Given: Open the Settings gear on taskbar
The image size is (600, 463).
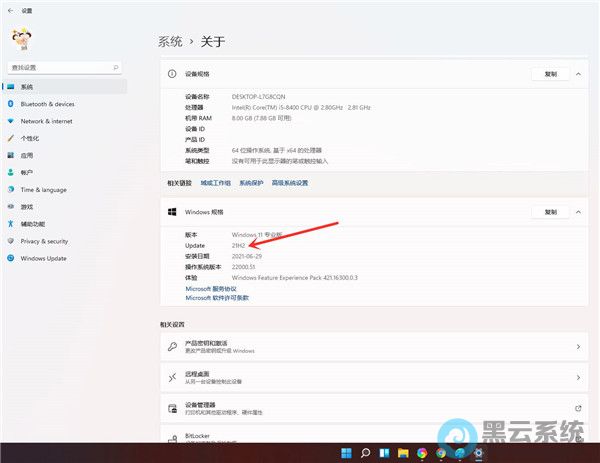Looking at the screenshot, I should pyautogui.click(x=478, y=453).
